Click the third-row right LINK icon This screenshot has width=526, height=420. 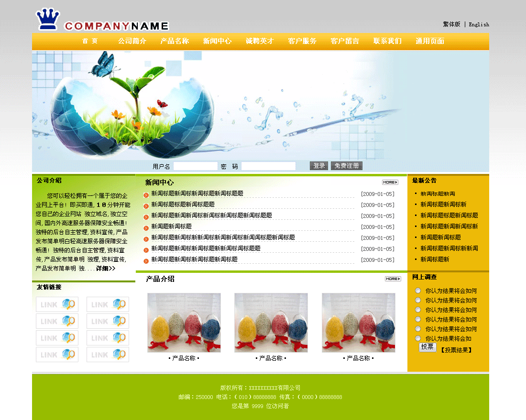108,338
